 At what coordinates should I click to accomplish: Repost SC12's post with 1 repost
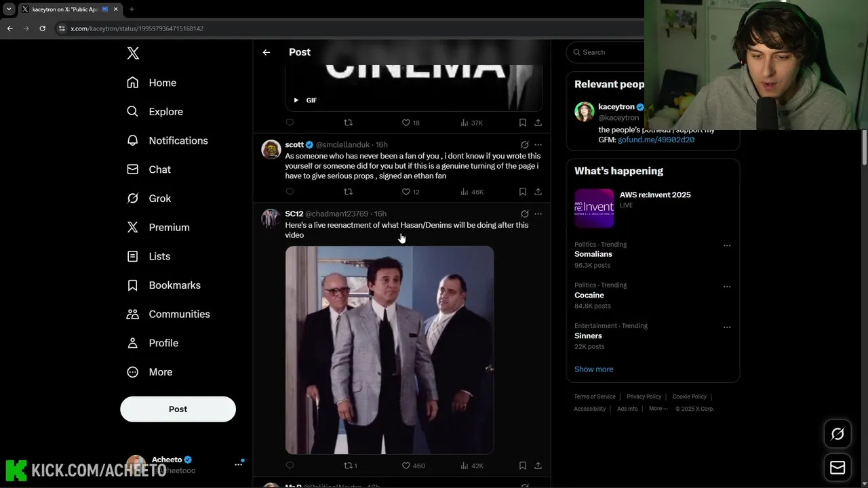point(351,466)
